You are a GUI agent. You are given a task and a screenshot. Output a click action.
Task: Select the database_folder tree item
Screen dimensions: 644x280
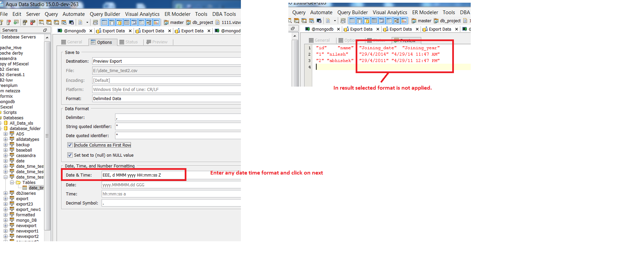point(25,128)
